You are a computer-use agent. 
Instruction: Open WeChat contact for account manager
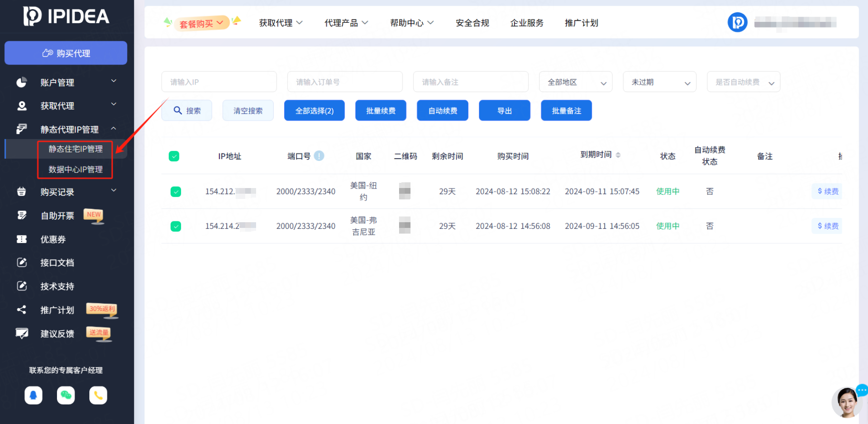click(x=66, y=395)
